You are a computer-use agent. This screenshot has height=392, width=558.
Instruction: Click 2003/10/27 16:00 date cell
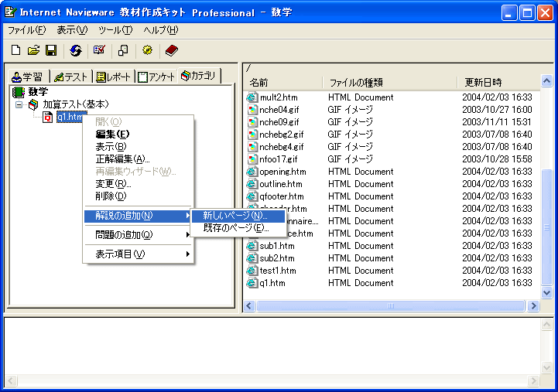click(x=497, y=110)
